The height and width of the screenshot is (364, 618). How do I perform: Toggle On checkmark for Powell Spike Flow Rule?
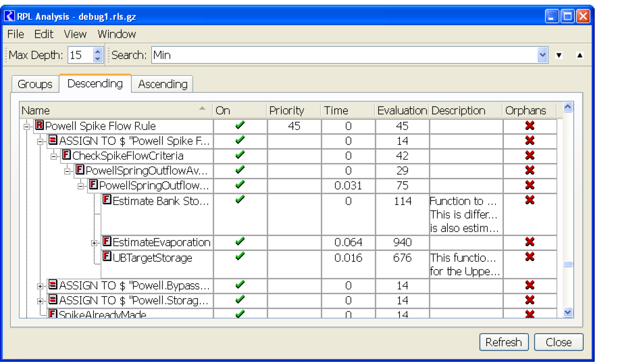[240, 125]
